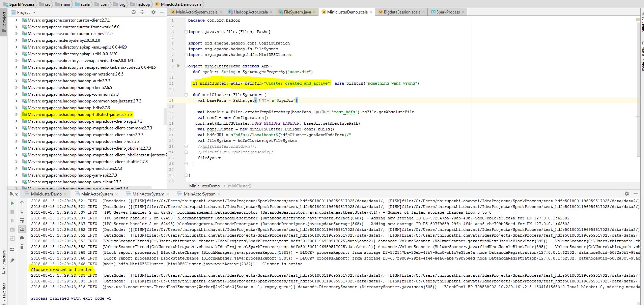
Task: Close MiniclusterDemo.scala editor tab
Action: pyautogui.click(x=371, y=12)
